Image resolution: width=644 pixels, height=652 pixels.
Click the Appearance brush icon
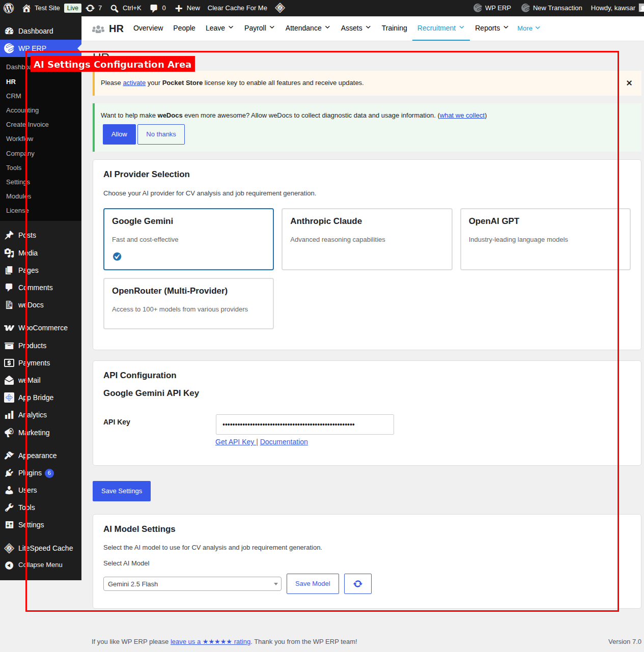pyautogui.click(x=9, y=456)
